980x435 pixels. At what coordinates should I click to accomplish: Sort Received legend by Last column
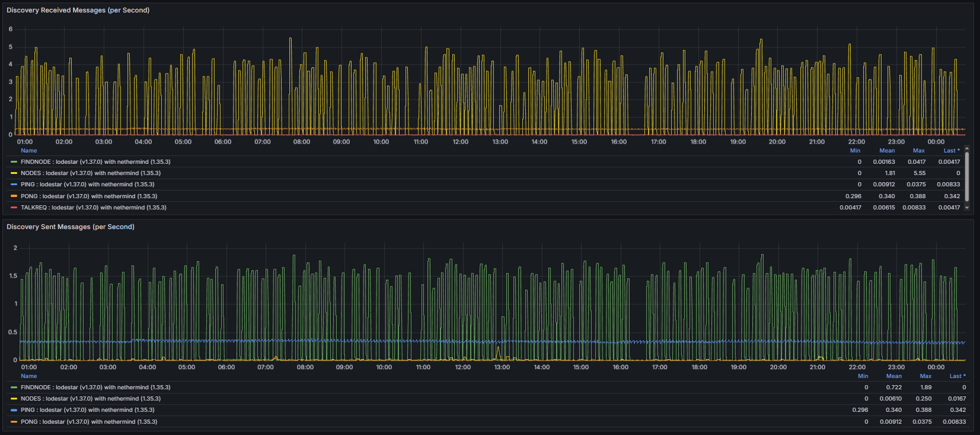click(951, 151)
